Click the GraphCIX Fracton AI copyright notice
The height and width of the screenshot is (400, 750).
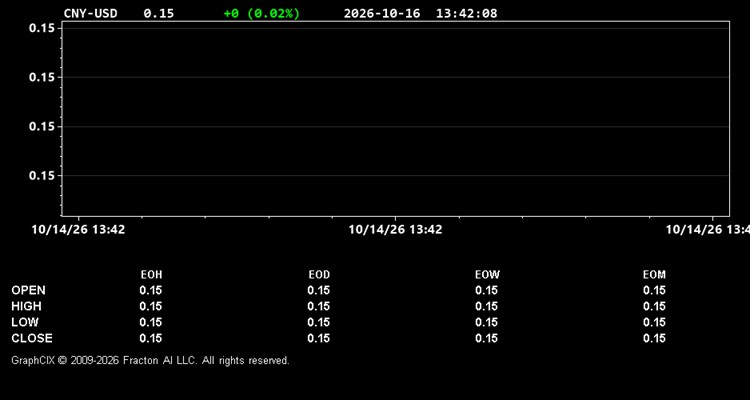click(150, 360)
